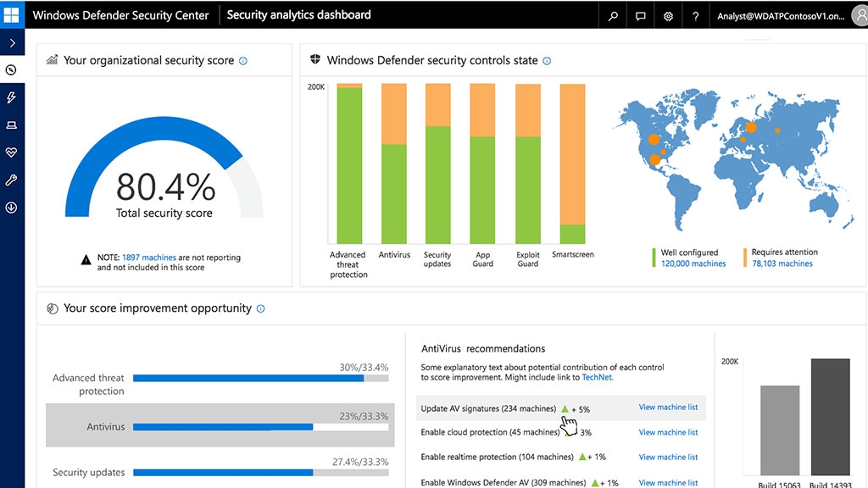Click the score improvement opportunity pie icon

pos(52,308)
